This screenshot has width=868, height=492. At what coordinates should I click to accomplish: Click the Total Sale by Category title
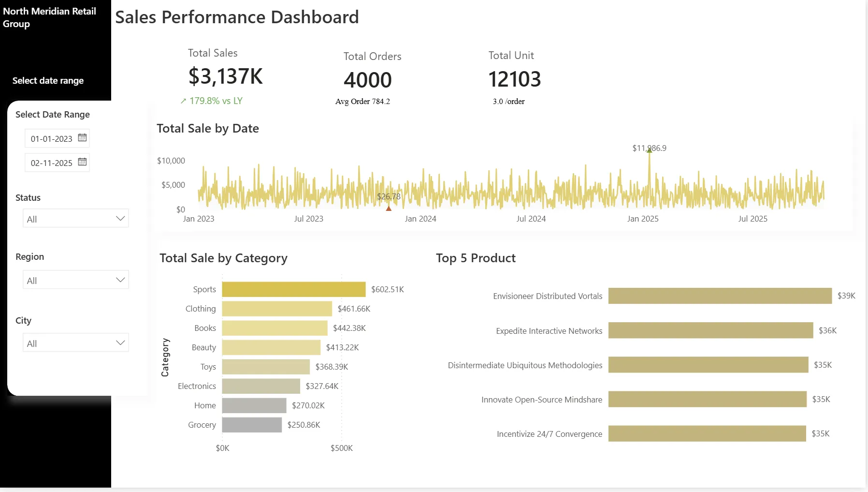[223, 258]
